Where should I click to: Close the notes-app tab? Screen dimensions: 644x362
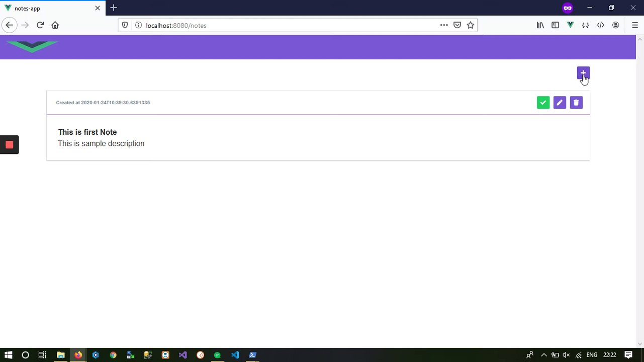(x=98, y=8)
